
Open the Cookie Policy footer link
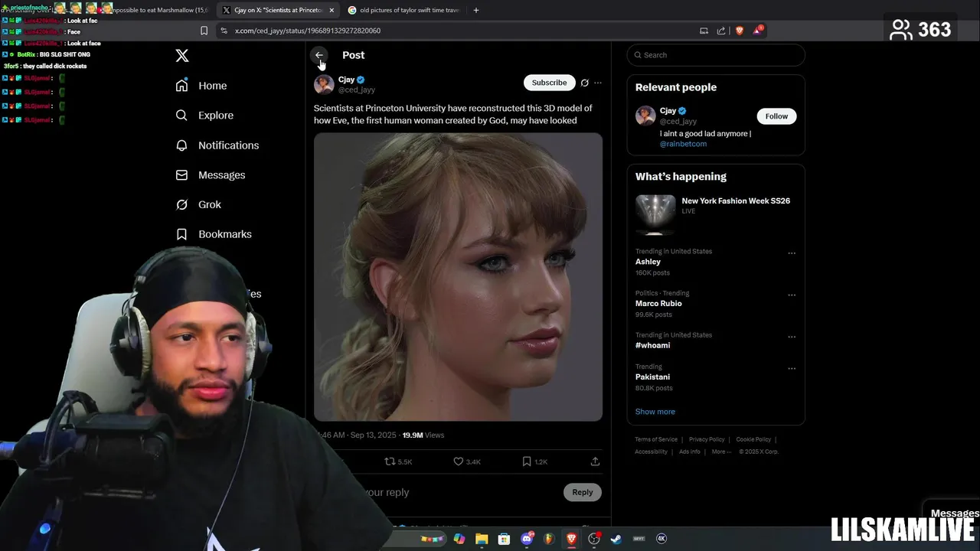tap(753, 439)
